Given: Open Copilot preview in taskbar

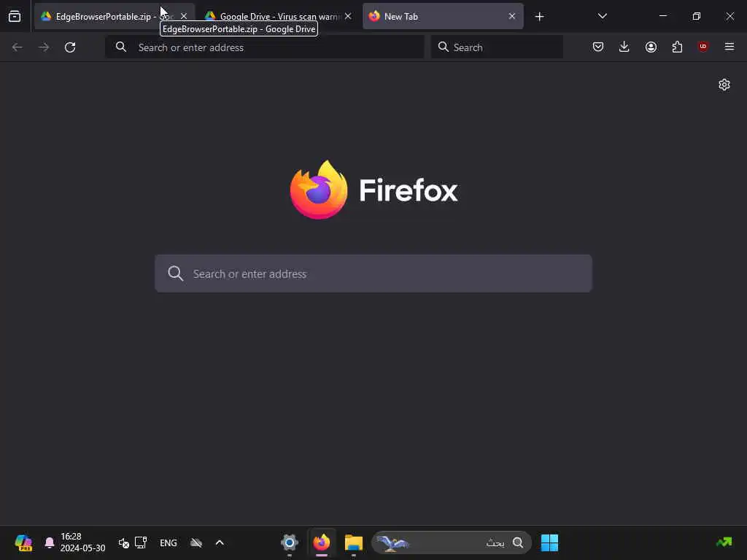Looking at the screenshot, I should pos(23,542).
